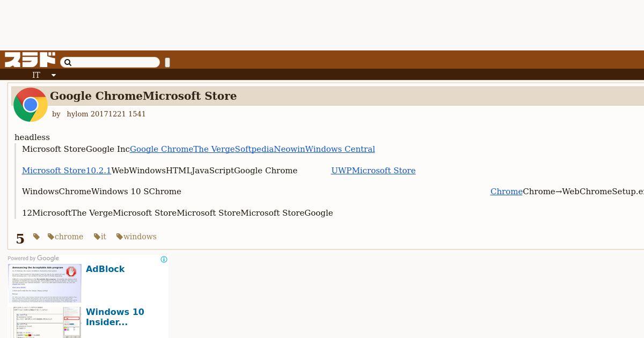The width and height of the screenshot is (644, 338).
Task: Open the Windows Central source link
Action: pos(340,149)
